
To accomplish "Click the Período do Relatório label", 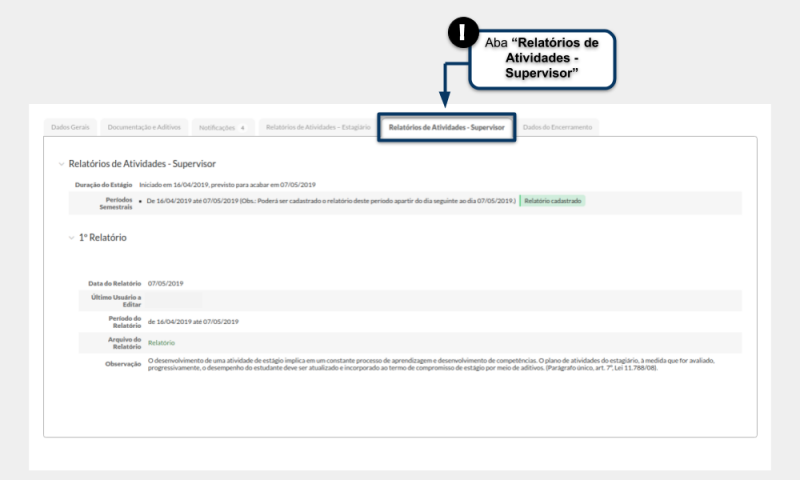I will (x=124, y=322).
